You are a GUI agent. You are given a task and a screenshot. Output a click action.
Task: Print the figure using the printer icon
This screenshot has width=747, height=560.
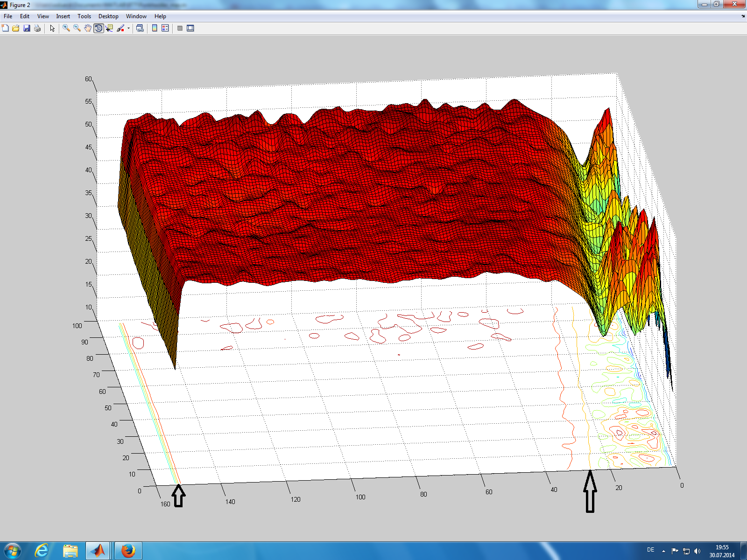point(37,28)
